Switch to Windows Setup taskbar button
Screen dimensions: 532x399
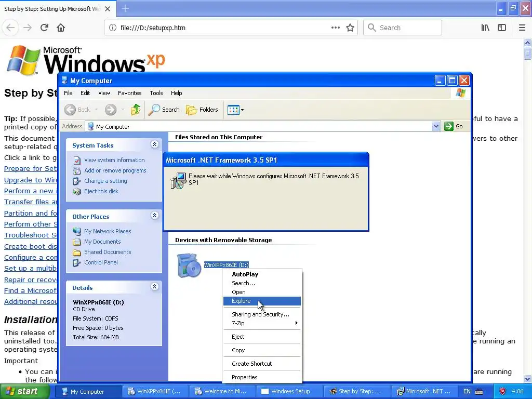(290, 392)
